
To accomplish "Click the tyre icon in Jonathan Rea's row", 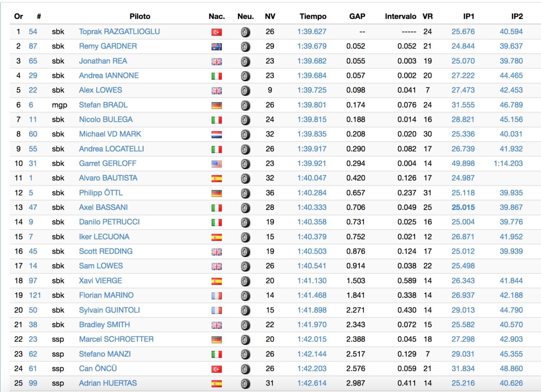I will click(245, 61).
